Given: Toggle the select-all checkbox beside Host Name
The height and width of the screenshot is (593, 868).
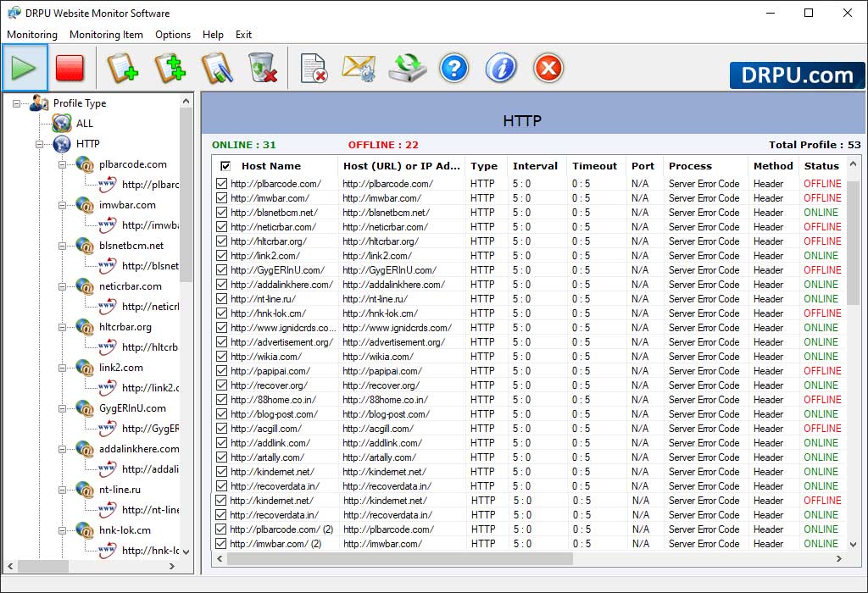Looking at the screenshot, I should (x=225, y=166).
